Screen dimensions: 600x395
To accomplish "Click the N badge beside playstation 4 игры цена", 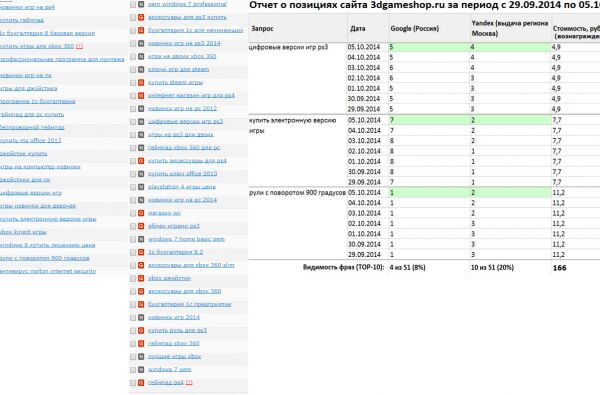I will tap(141, 187).
